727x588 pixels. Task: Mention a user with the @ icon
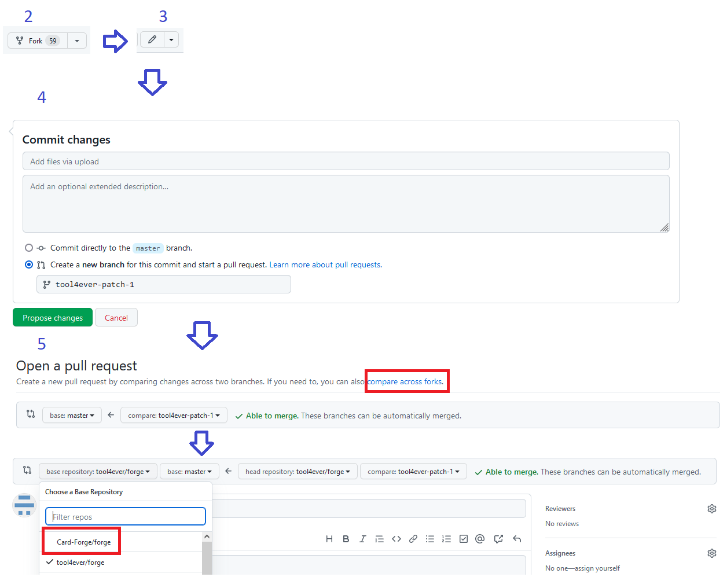479,539
